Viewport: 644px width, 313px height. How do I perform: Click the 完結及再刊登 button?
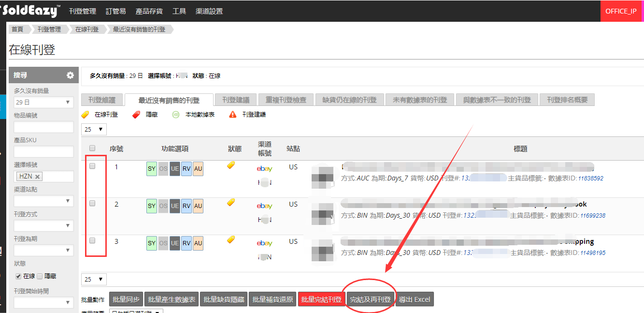(371, 299)
